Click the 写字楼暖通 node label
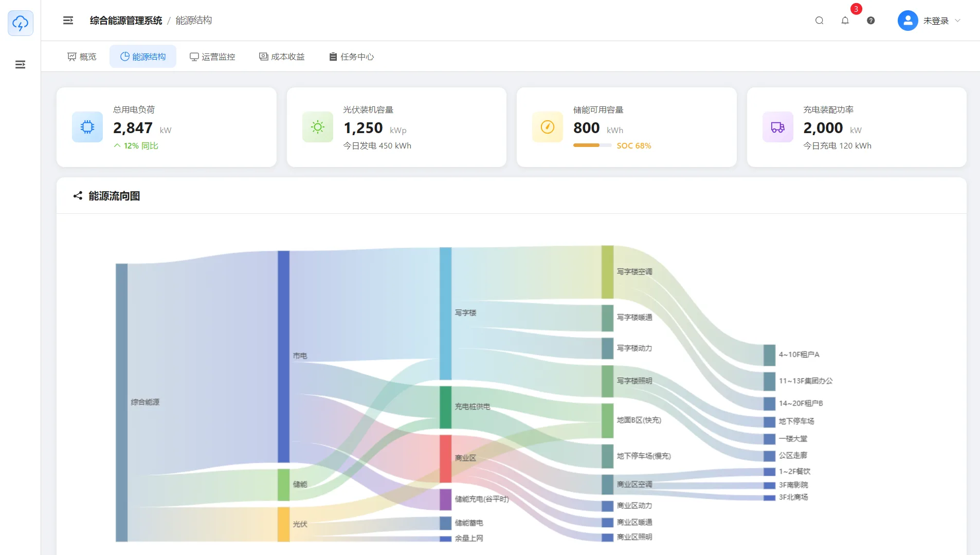This screenshot has width=980, height=555. click(x=634, y=318)
